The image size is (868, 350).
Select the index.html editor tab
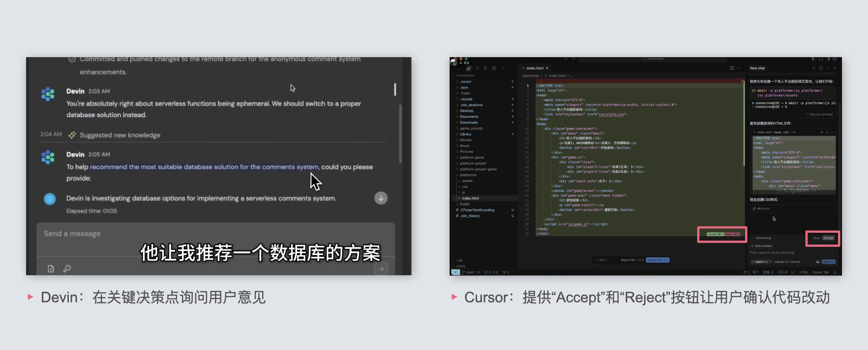pos(535,68)
